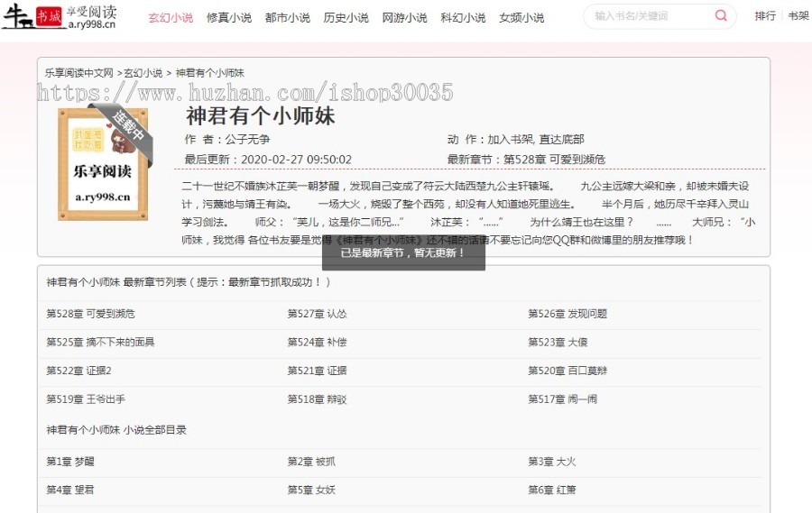Click the book title 神君有个小师妹 heading
This screenshot has width=812, height=513.
pyautogui.click(x=261, y=115)
